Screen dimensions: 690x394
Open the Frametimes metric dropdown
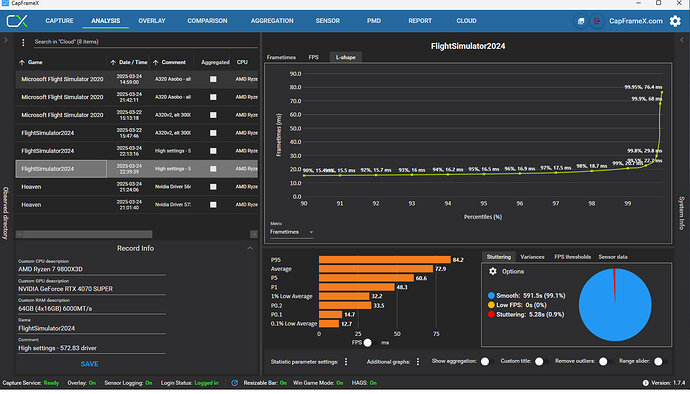coord(291,232)
